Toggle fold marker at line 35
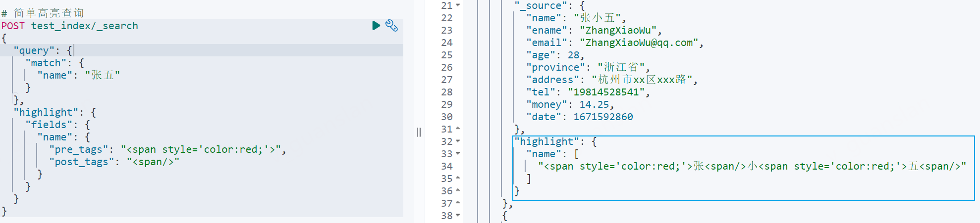Screen dimensions: 980x223 (458, 178)
